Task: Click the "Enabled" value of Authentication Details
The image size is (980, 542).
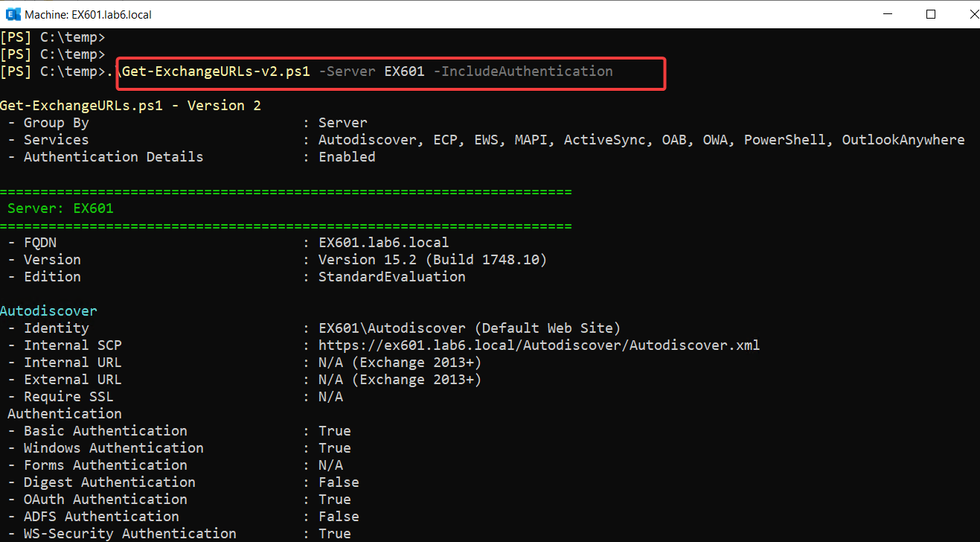Action: (x=347, y=157)
